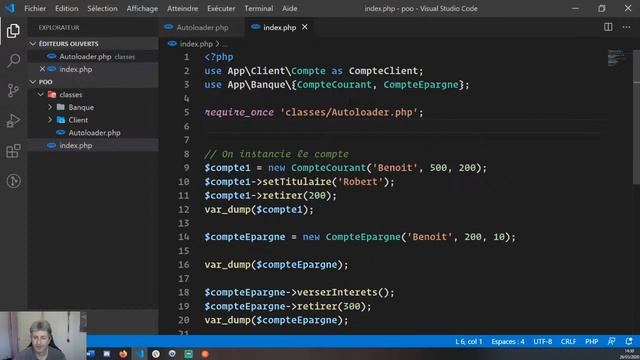Open the Run and Debug view
Image resolution: width=640 pixels, height=360 pixels.
click(13, 121)
